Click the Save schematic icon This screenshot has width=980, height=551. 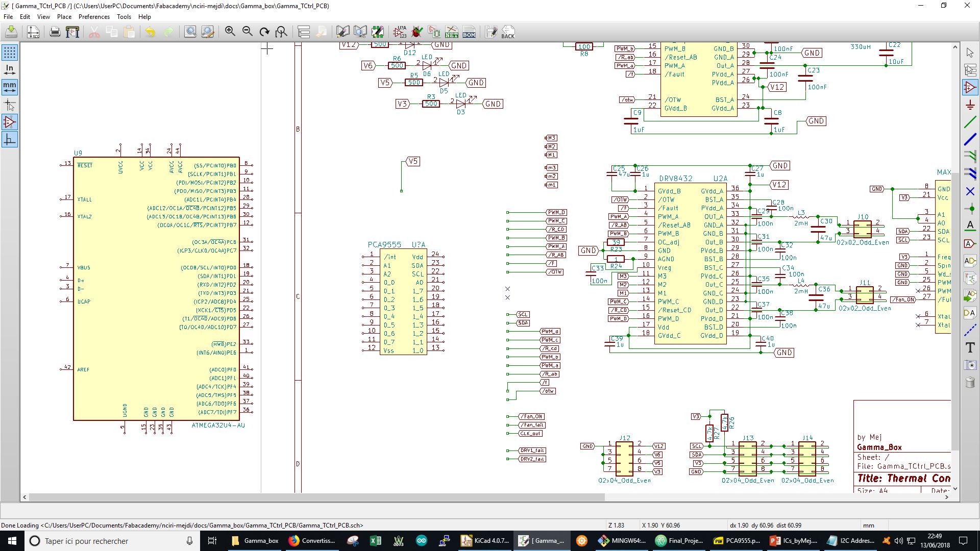(x=11, y=32)
